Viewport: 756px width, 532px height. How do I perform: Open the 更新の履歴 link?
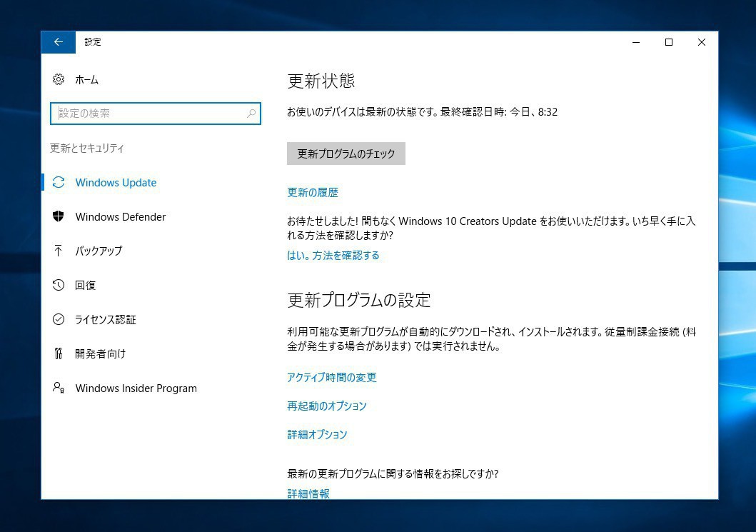click(312, 192)
